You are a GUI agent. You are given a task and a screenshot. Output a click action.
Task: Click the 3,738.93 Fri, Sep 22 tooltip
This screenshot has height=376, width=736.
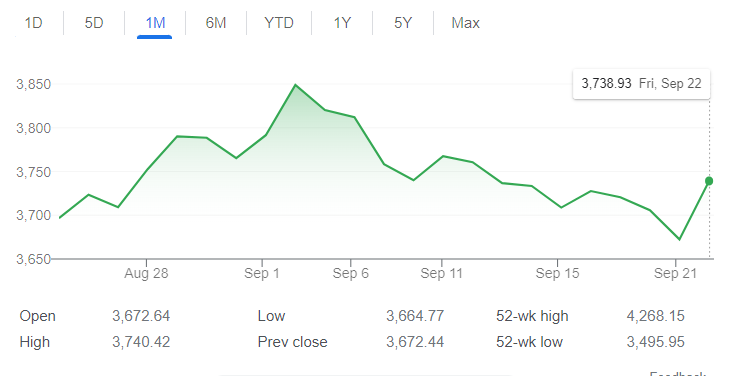[x=641, y=84]
